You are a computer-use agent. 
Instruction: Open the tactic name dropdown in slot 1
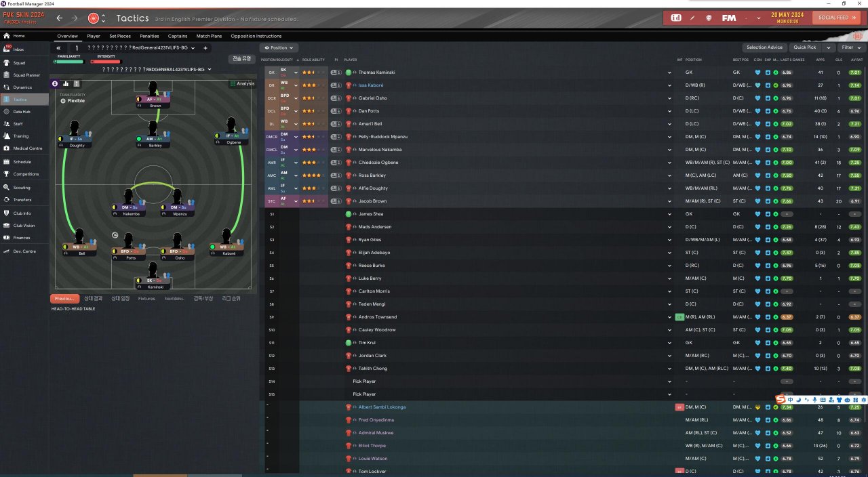tap(193, 48)
